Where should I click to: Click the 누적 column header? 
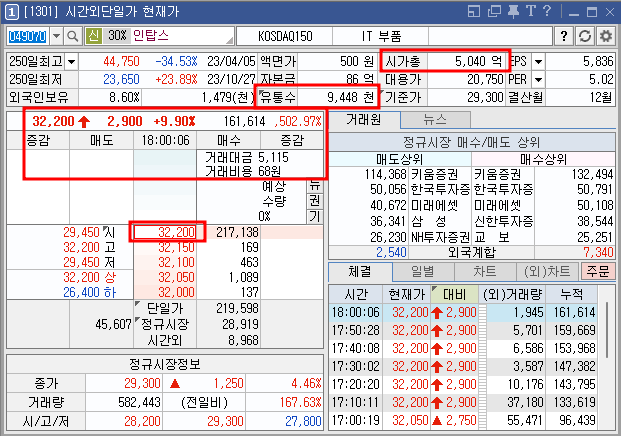[571, 295]
